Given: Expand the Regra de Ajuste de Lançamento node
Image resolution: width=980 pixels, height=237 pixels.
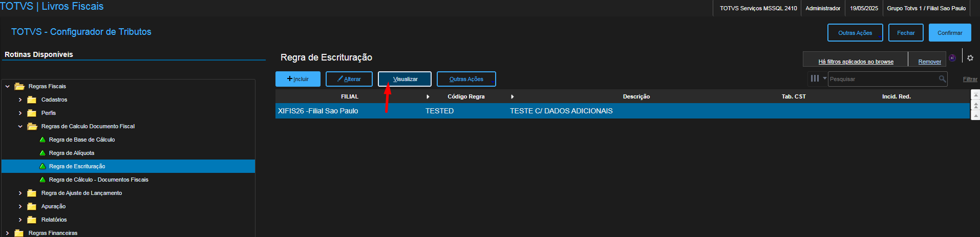Looking at the screenshot, I should (x=20, y=193).
